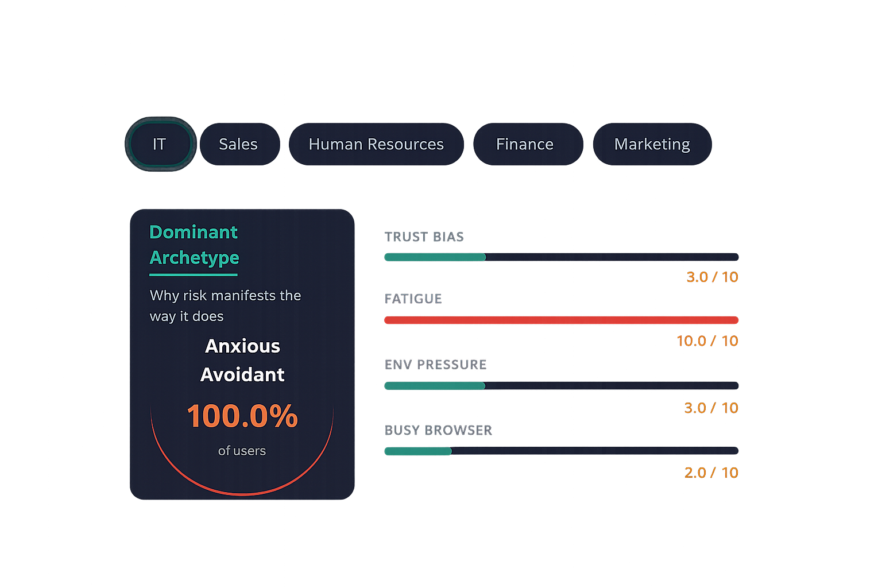Screen dimensions: 882x588
Task: Switch to the Finance tab
Action: click(x=525, y=144)
